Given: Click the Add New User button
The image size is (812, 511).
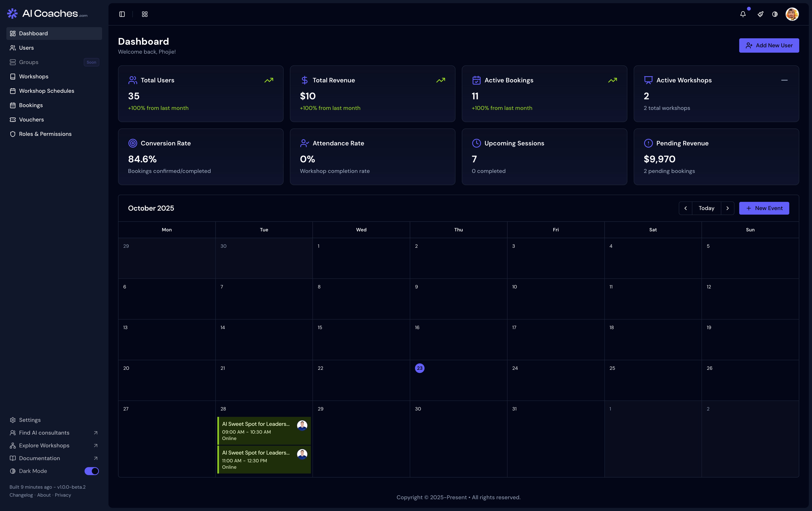Looking at the screenshot, I should (x=769, y=45).
